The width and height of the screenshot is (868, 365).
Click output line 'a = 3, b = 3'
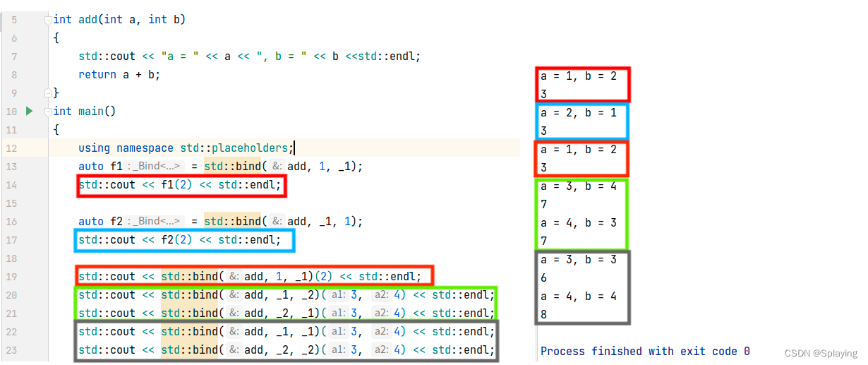coord(579,259)
